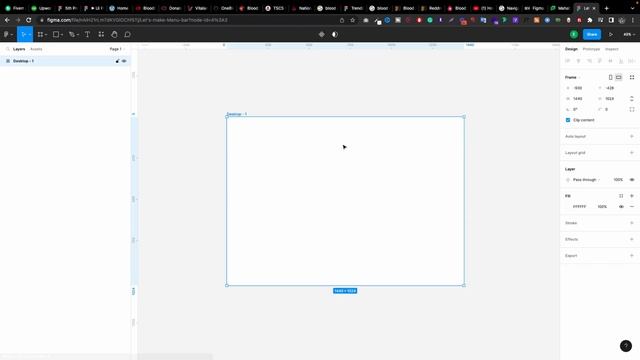Remove the FFFFFF fill with minus
Screen dimensions: 640x360
632,207
